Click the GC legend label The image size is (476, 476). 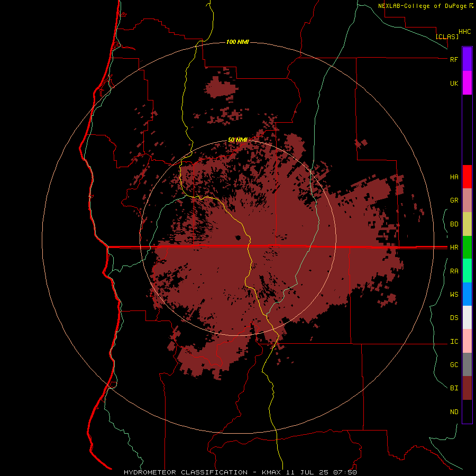coord(454,365)
